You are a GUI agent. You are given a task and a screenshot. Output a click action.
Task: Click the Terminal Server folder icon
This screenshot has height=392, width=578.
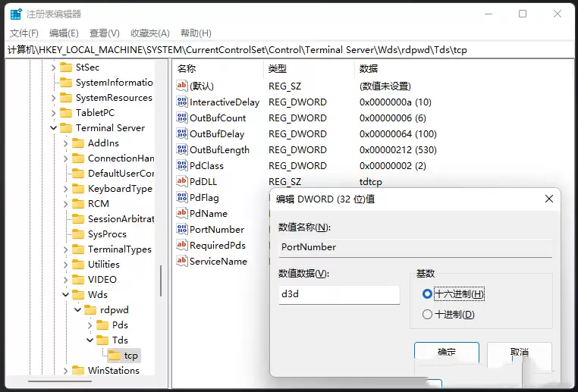tap(66, 128)
